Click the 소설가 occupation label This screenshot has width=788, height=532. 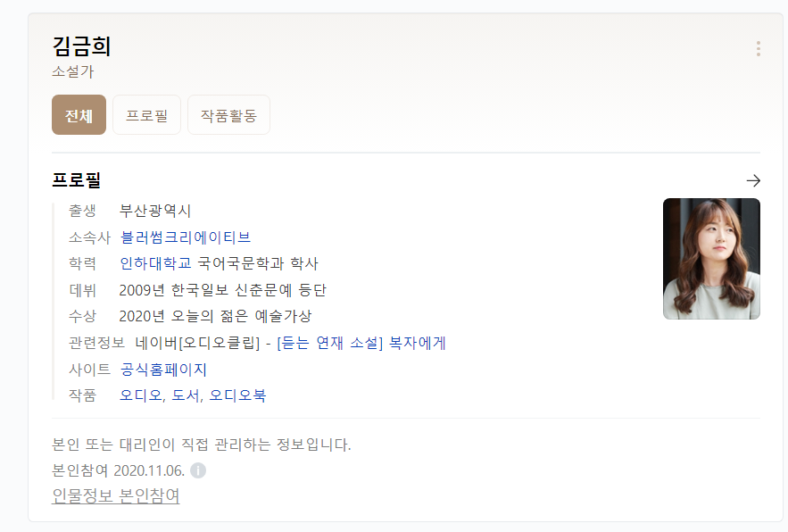(x=73, y=71)
